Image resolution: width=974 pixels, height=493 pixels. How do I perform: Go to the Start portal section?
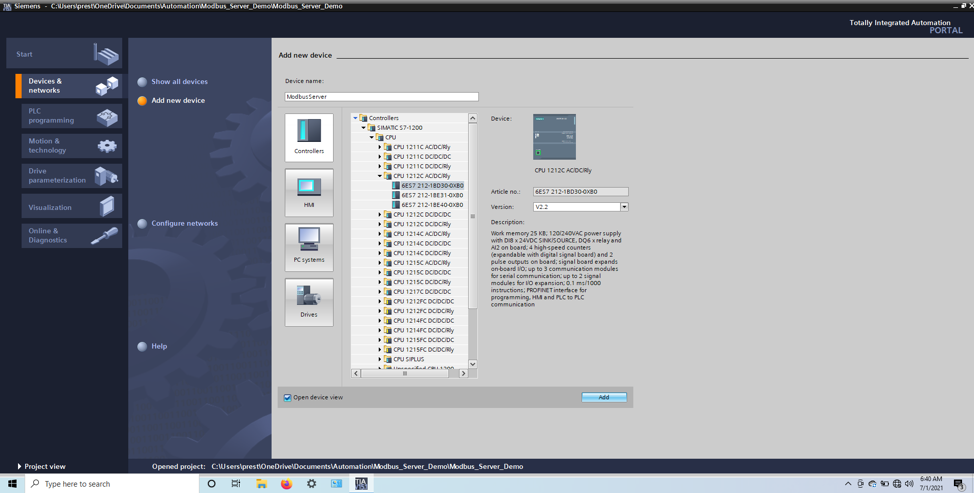pyautogui.click(x=64, y=54)
